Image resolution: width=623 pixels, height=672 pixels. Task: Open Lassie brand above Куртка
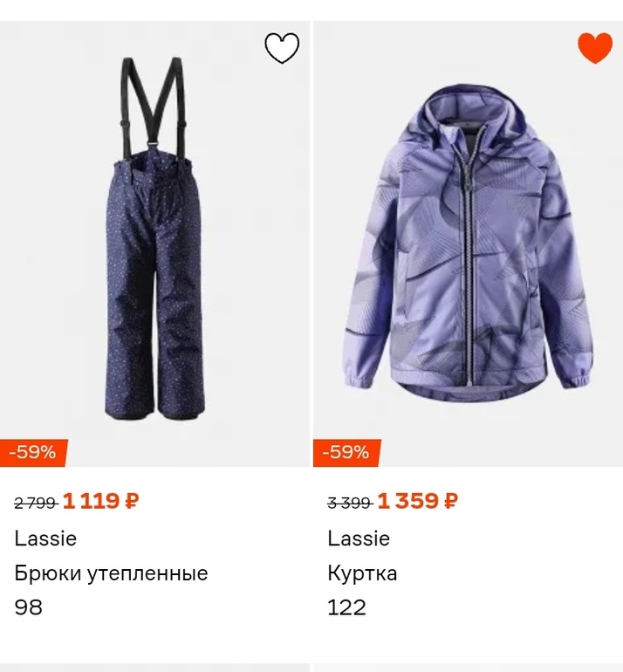pyautogui.click(x=359, y=538)
